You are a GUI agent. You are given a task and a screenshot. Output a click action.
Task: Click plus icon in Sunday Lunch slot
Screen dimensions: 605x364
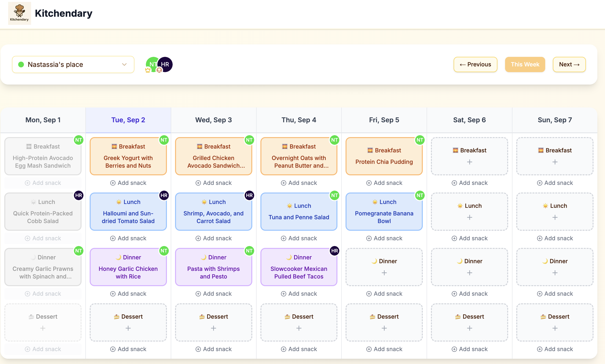pos(555,217)
